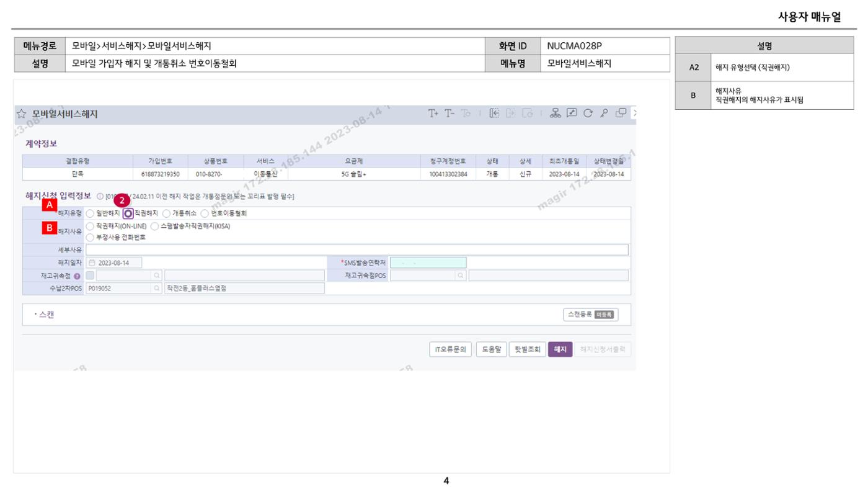Select 개통취소 radio button

coord(166,213)
